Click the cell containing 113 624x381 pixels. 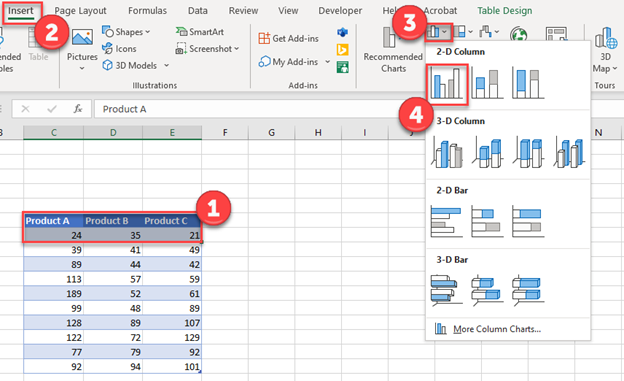coord(54,279)
